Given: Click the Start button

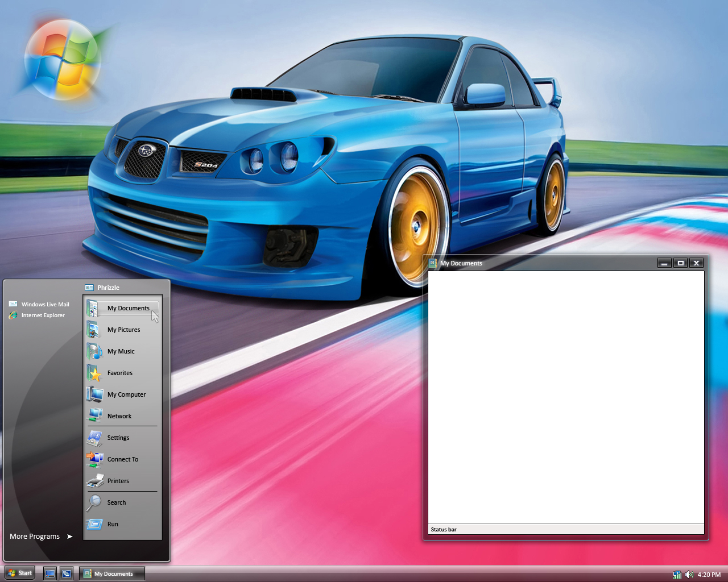Looking at the screenshot, I should click(20, 573).
